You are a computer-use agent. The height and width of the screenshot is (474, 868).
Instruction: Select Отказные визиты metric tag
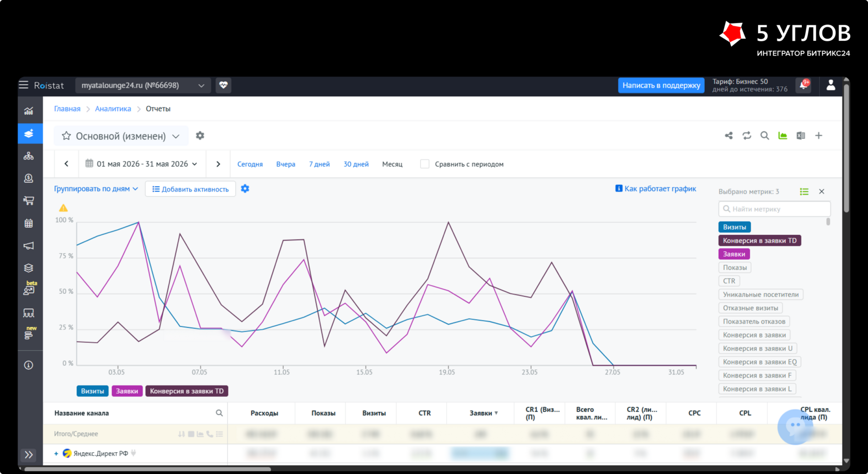750,308
